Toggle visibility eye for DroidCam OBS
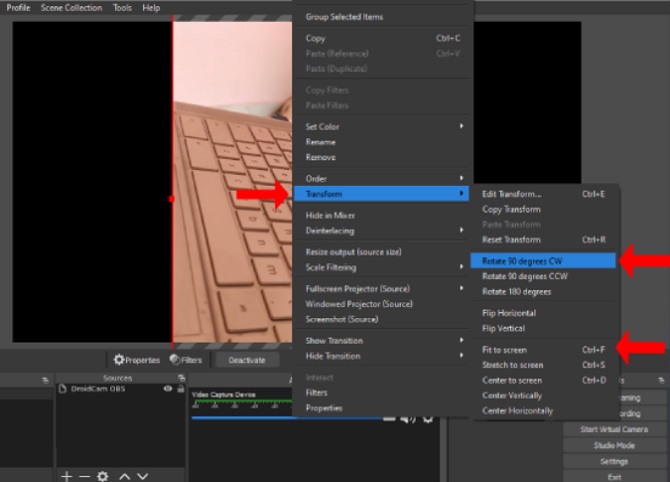The height and width of the screenshot is (482, 670). [x=168, y=388]
